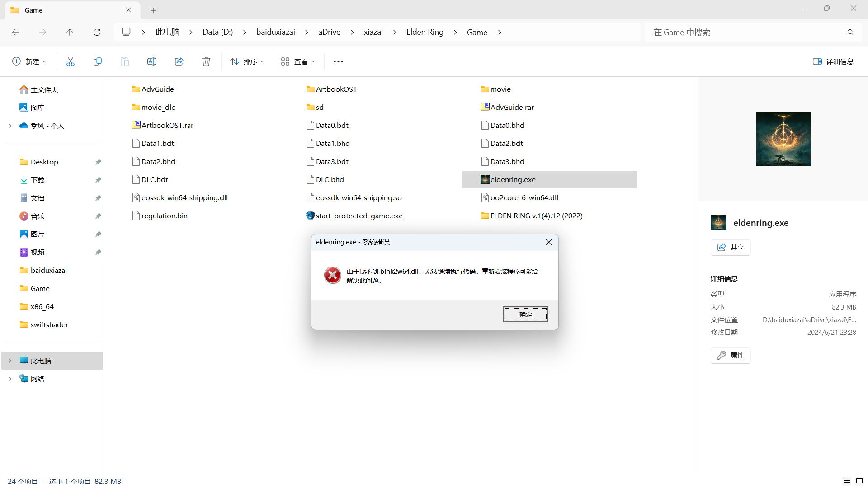The width and height of the screenshot is (868, 488).
Task: Expand the 此电脑 tree node
Action: [x=10, y=361]
